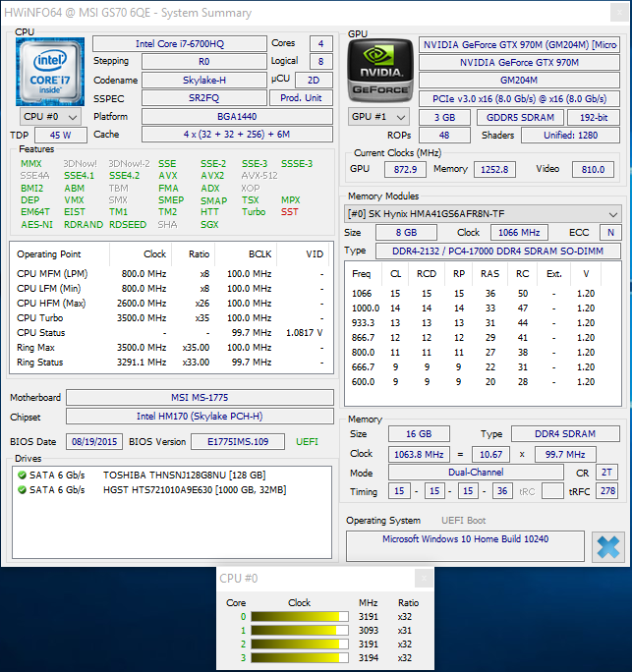Click Core 0 clock bar
The height and width of the screenshot is (672, 632).
pyautogui.click(x=300, y=616)
